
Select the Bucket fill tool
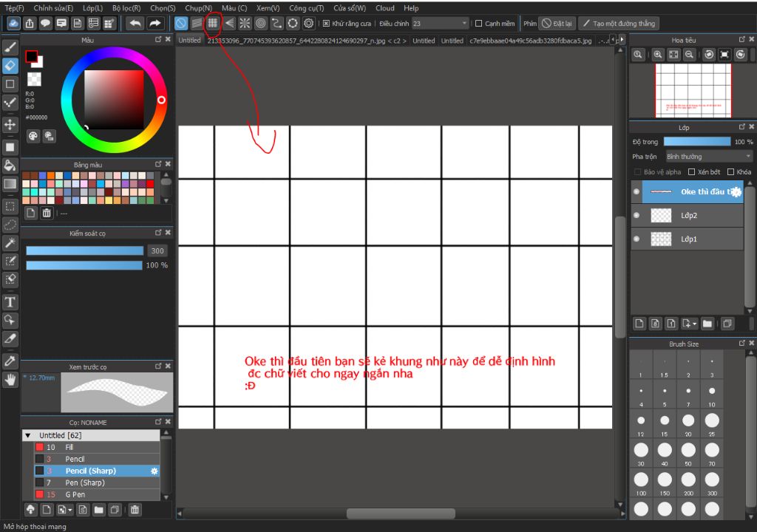coord(10,165)
